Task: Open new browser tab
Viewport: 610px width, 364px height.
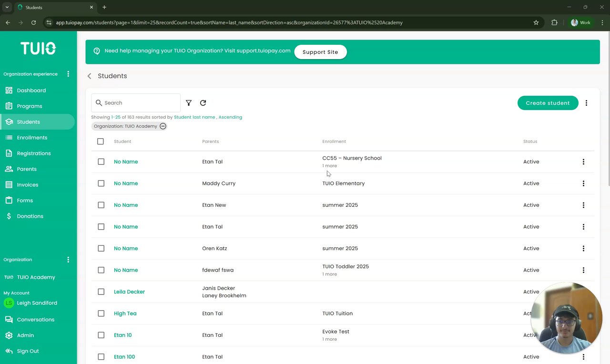Action: pyautogui.click(x=104, y=7)
